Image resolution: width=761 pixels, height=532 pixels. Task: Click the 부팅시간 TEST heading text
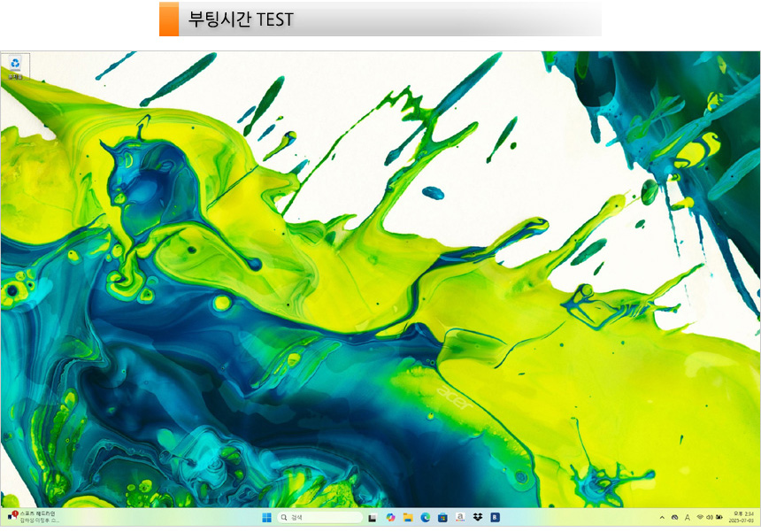[x=241, y=19]
